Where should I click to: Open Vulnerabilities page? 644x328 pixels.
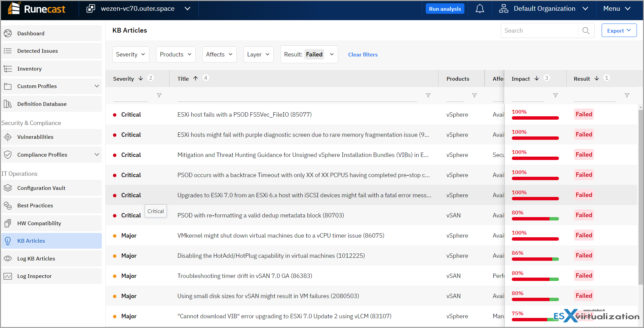[x=51, y=137]
